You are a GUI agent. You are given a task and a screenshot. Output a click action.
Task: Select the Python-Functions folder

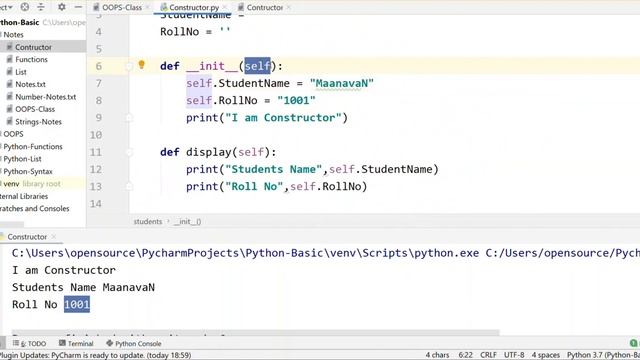(33, 147)
